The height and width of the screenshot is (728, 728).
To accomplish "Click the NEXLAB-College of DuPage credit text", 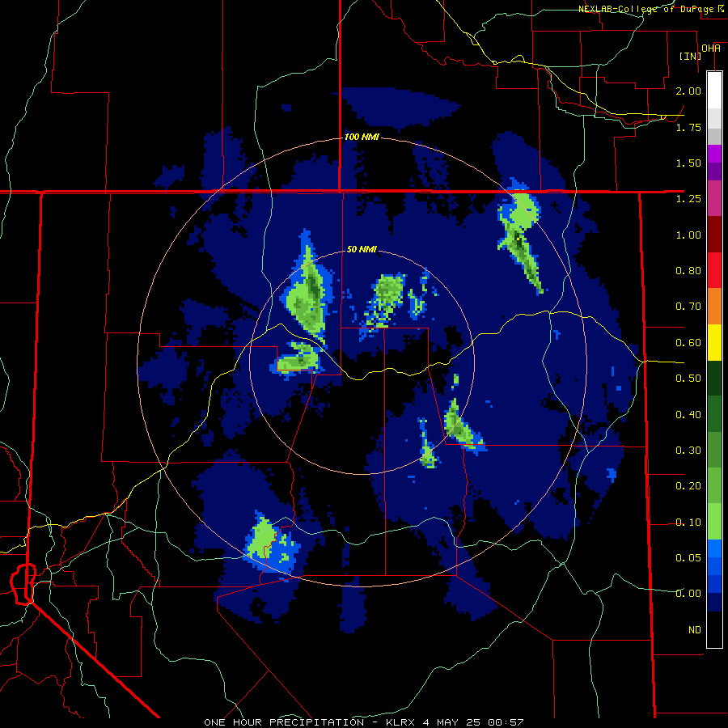I will click(650, 9).
